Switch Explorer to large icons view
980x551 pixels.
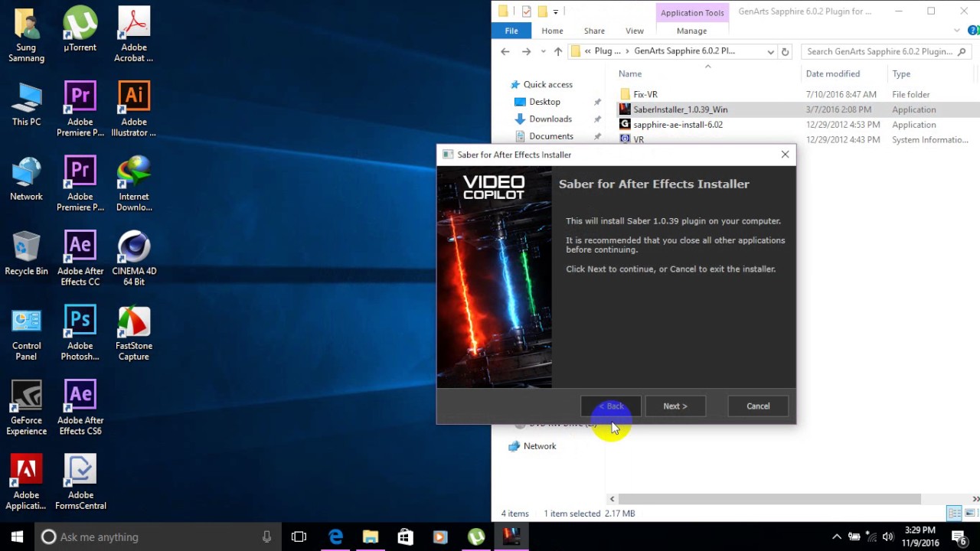[x=971, y=513]
